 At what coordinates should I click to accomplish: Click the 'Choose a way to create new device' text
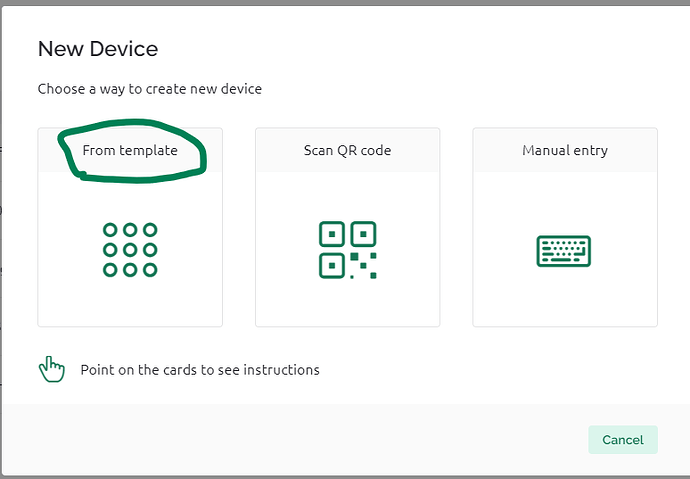(x=150, y=89)
